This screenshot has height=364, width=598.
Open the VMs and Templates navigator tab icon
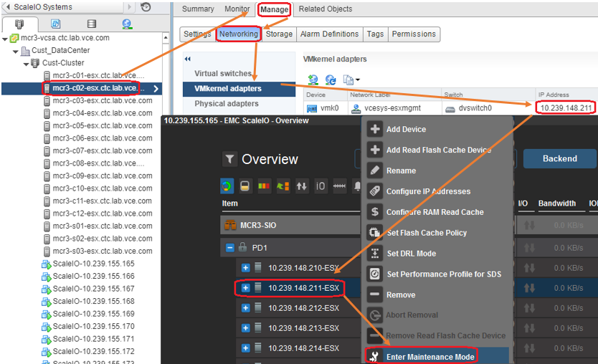(56, 24)
